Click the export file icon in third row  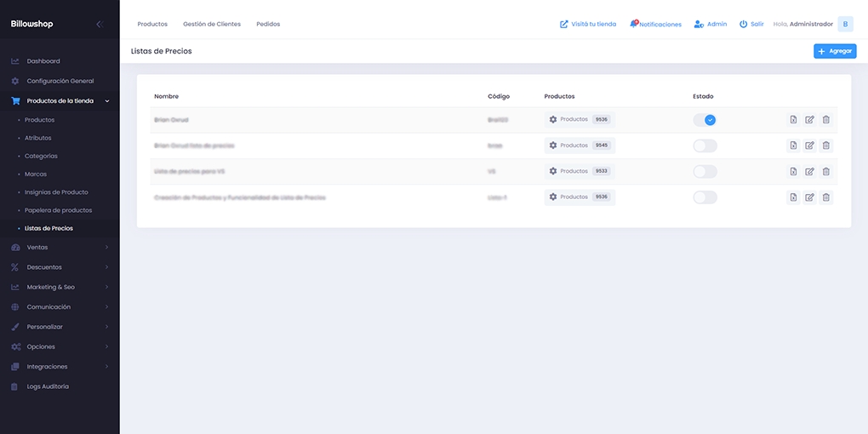pos(793,171)
